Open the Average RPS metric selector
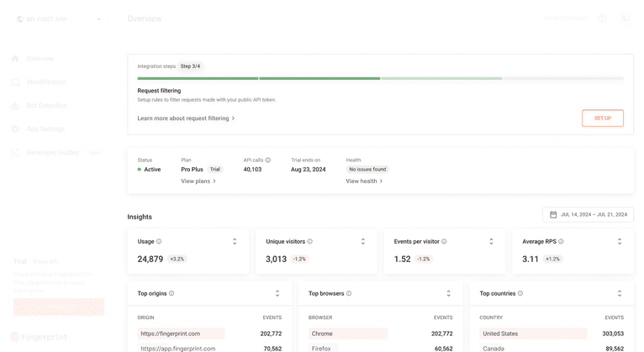 (620, 242)
